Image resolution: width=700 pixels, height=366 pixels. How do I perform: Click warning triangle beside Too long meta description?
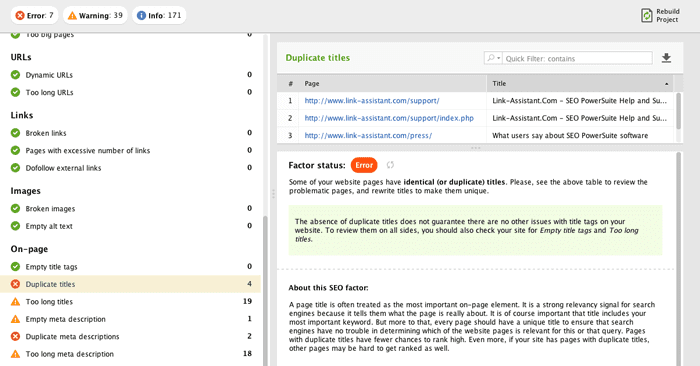[16, 354]
